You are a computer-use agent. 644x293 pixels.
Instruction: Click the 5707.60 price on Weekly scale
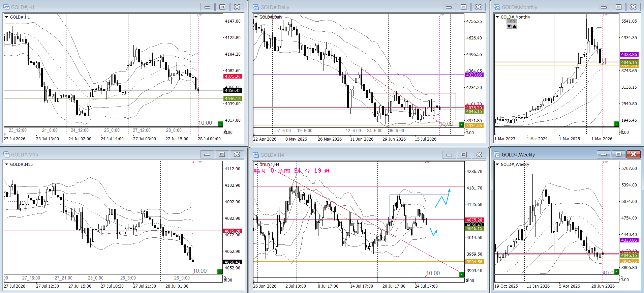(x=629, y=169)
